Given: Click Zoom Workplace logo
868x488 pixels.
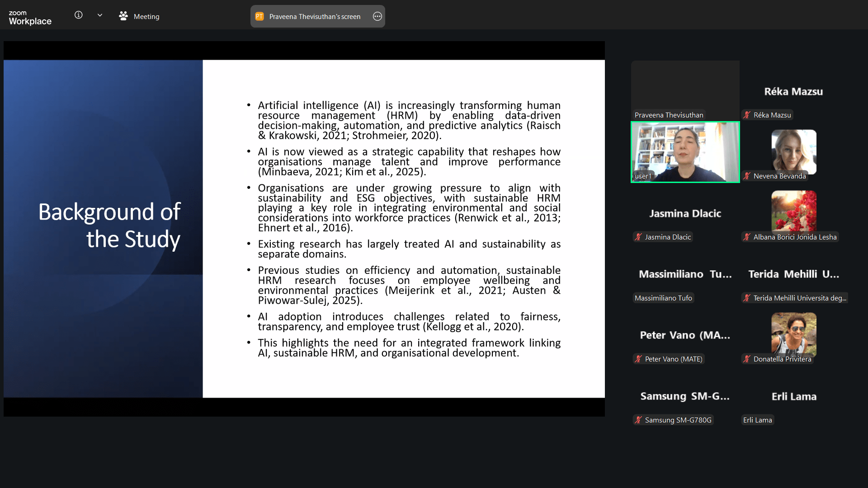Looking at the screenshot, I should point(30,18).
